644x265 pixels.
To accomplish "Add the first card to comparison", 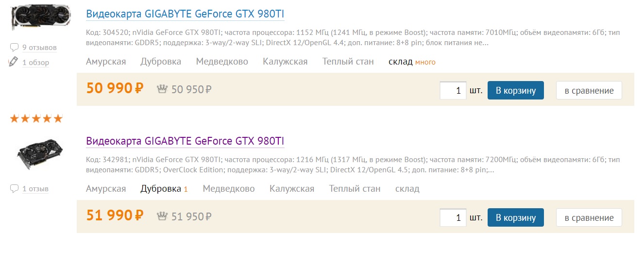I will tap(589, 90).
